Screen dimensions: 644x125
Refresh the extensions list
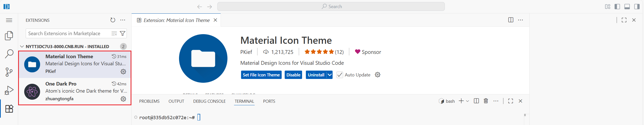click(113, 20)
